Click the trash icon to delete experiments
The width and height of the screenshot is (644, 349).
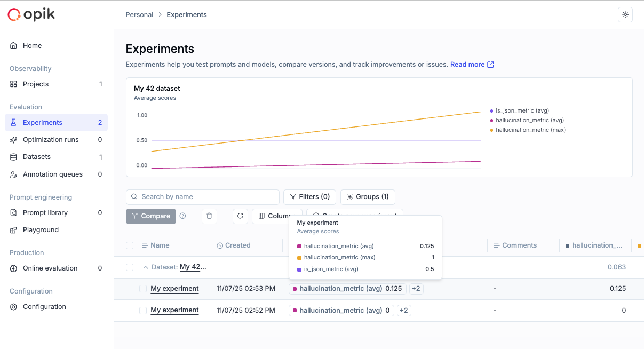(209, 216)
